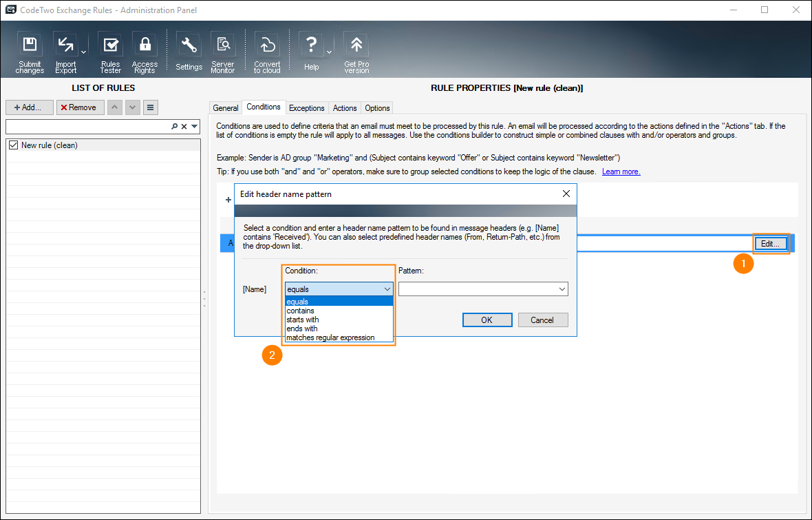Viewport: 812px width, 520px height.
Task: Switch to the Options tab
Action: tap(377, 108)
